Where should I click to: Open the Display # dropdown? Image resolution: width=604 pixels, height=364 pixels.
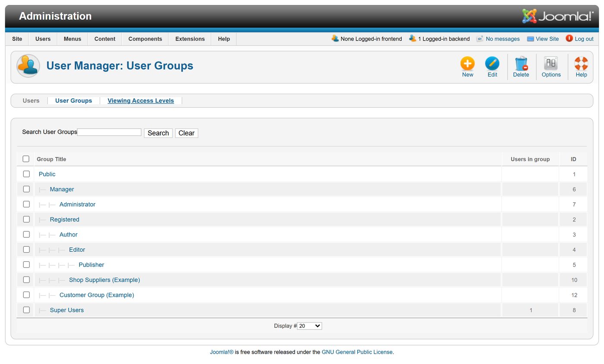click(x=309, y=326)
